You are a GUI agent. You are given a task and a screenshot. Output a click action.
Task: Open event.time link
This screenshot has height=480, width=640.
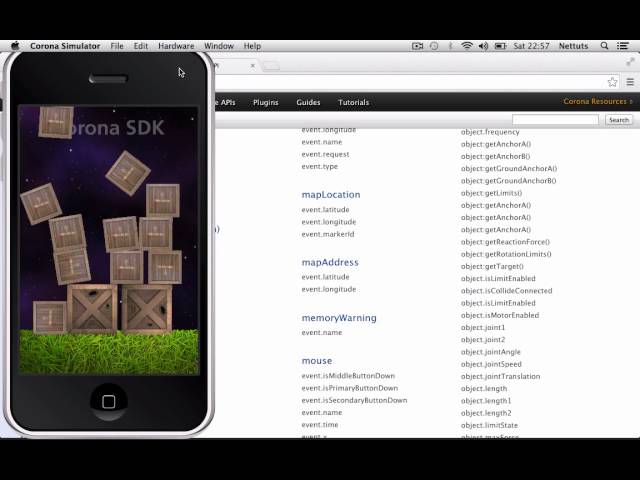click(320, 424)
